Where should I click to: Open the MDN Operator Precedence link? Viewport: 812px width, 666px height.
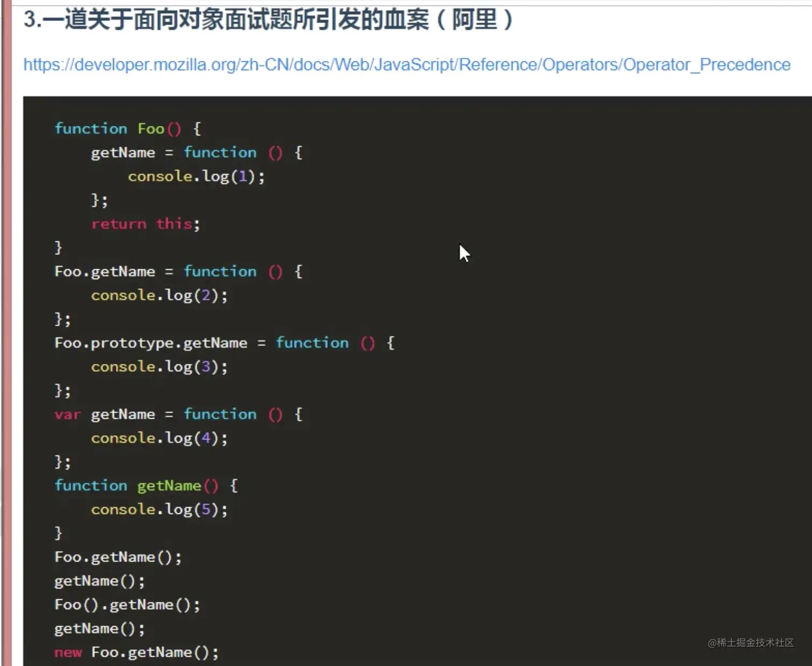coord(406,64)
